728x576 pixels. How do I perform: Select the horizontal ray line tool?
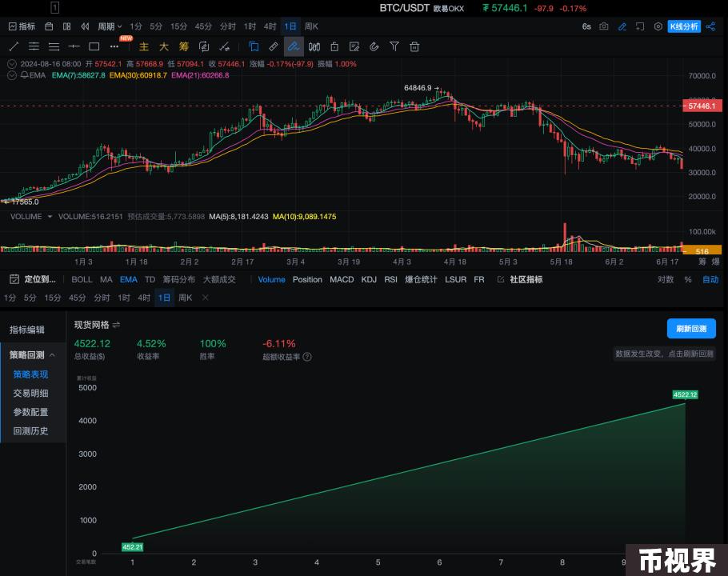(x=74, y=46)
